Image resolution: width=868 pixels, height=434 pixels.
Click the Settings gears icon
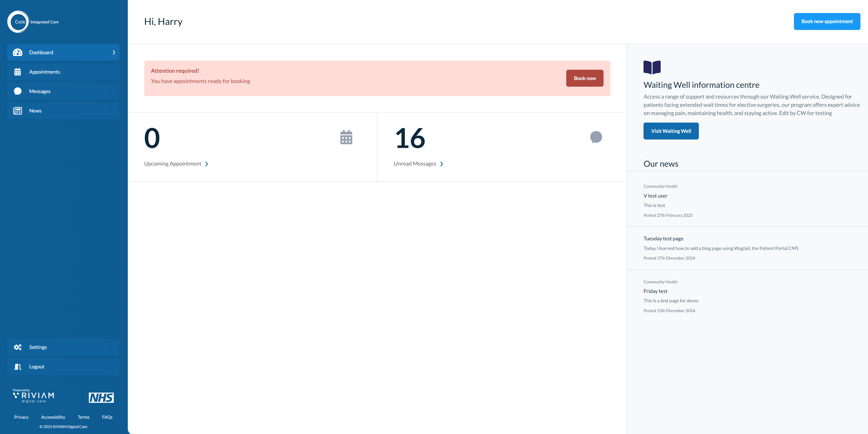[x=18, y=347]
